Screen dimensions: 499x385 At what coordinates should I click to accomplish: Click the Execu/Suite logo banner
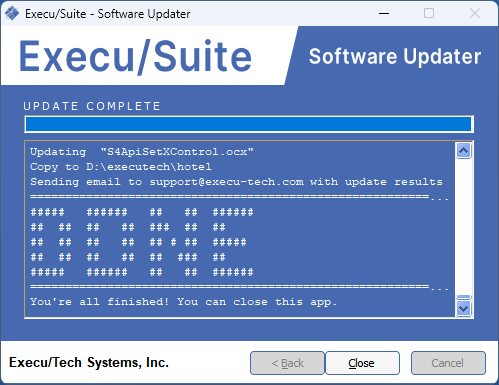[x=135, y=56]
